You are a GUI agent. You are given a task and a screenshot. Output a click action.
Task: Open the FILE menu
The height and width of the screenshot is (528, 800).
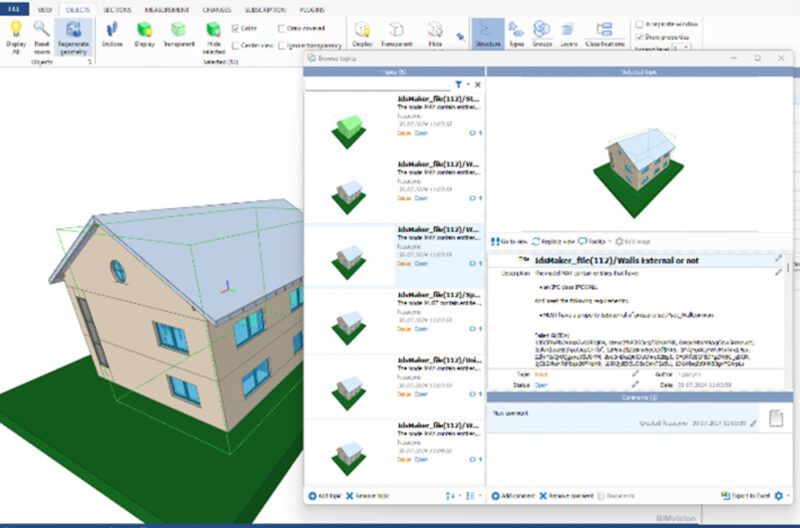[x=14, y=9]
